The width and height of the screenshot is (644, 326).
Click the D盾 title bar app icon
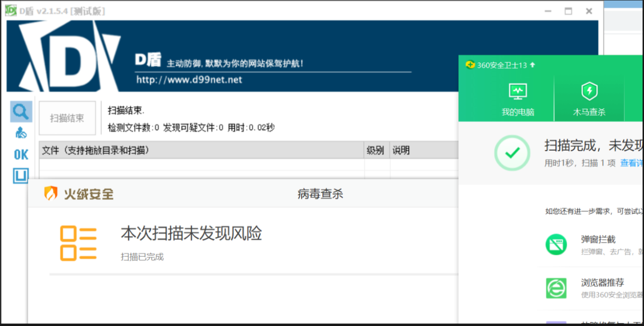(x=11, y=11)
